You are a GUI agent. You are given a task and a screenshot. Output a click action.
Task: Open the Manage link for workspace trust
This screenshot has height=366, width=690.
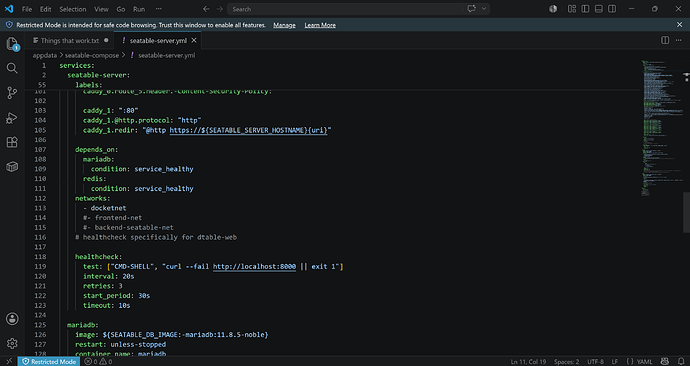pyautogui.click(x=284, y=25)
